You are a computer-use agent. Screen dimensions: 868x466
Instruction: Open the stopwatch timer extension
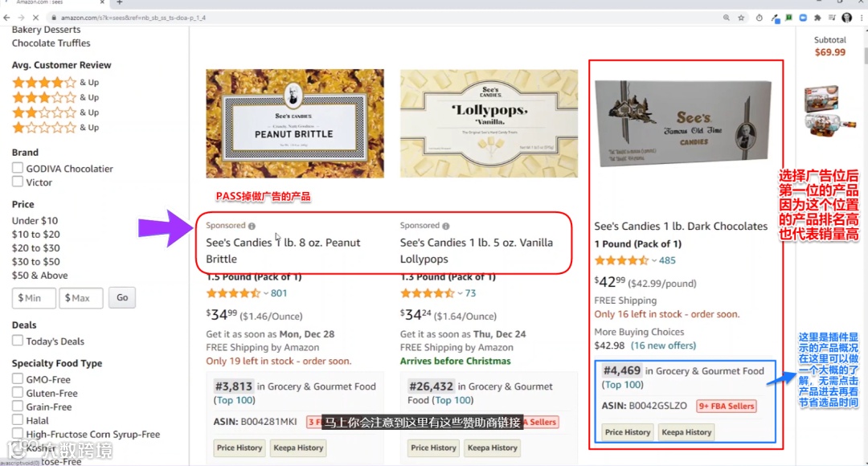[759, 18]
